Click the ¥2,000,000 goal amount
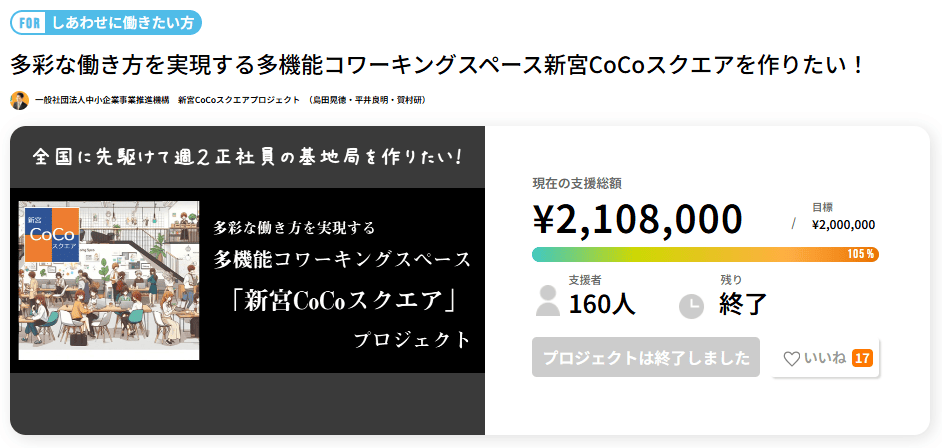The image size is (942, 448). click(x=843, y=225)
